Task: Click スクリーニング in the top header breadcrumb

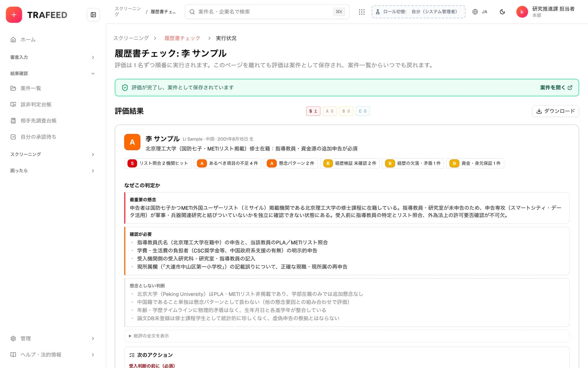Action: tap(128, 11)
